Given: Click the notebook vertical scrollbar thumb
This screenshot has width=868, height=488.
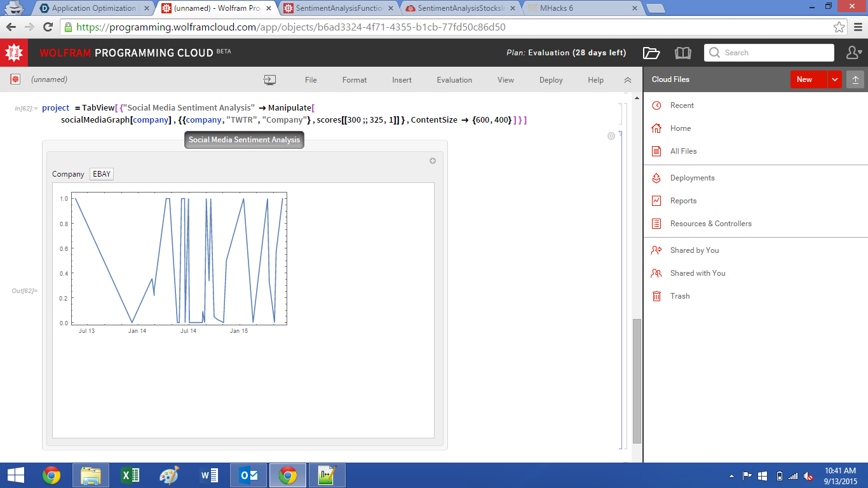Looking at the screenshot, I should pos(637,381).
